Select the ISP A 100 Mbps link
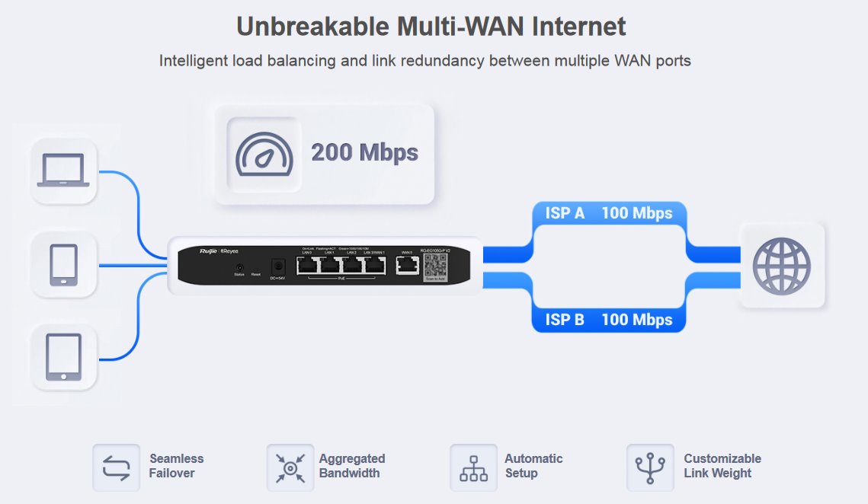Viewport: 868px width, 504px height. [x=609, y=213]
